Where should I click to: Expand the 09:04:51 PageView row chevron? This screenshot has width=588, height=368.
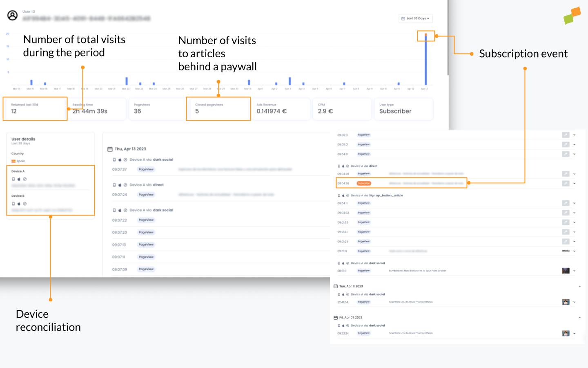[x=574, y=154]
